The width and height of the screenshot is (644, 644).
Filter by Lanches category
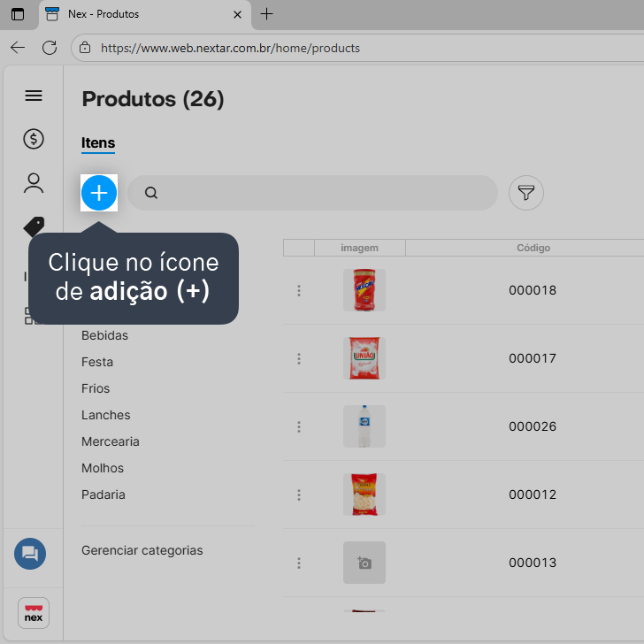tap(106, 415)
